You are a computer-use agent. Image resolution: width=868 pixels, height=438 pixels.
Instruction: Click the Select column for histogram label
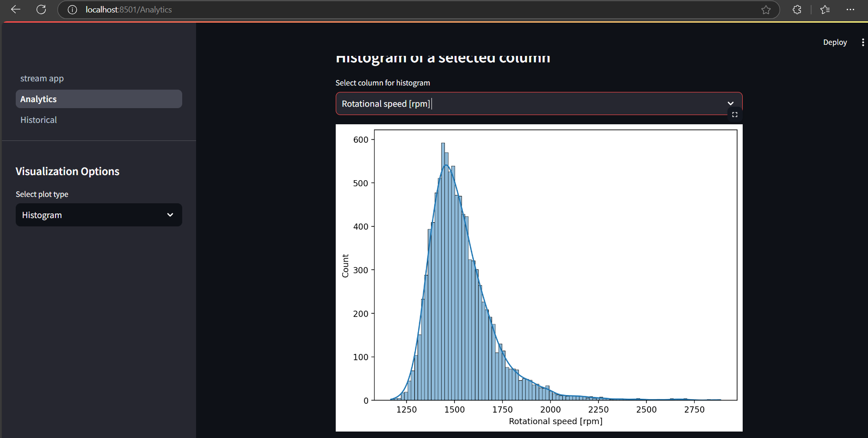pos(383,83)
